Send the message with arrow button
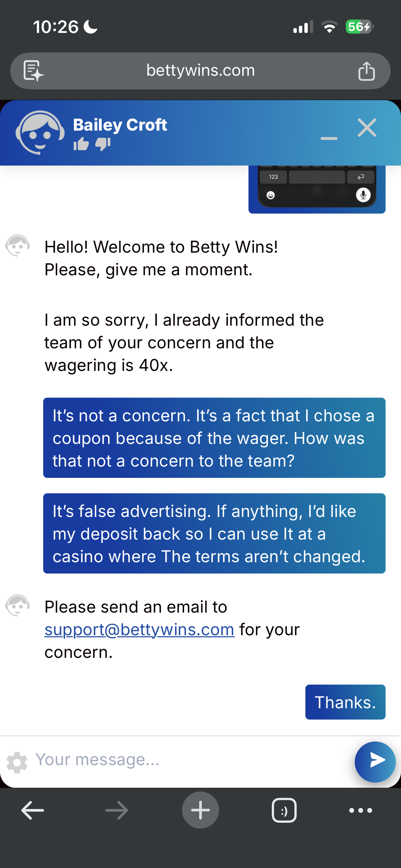This screenshot has height=868, width=401. pyautogui.click(x=375, y=762)
